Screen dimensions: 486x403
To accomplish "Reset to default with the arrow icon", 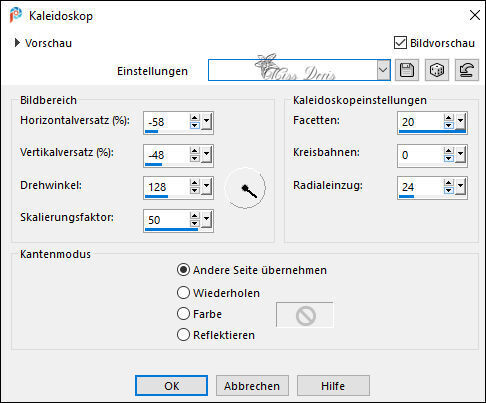I will (x=467, y=70).
